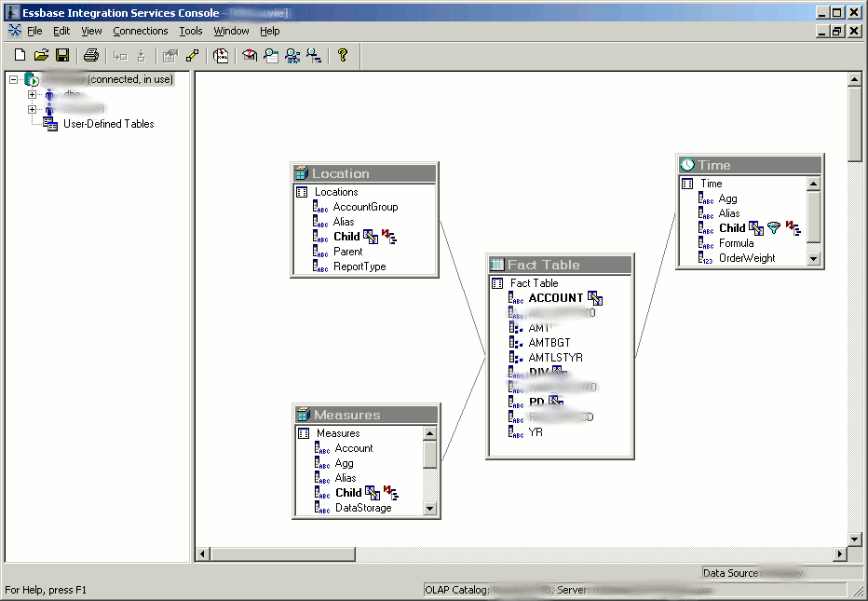
Task: Click the Measures table up scroll arrow
Action: click(429, 433)
